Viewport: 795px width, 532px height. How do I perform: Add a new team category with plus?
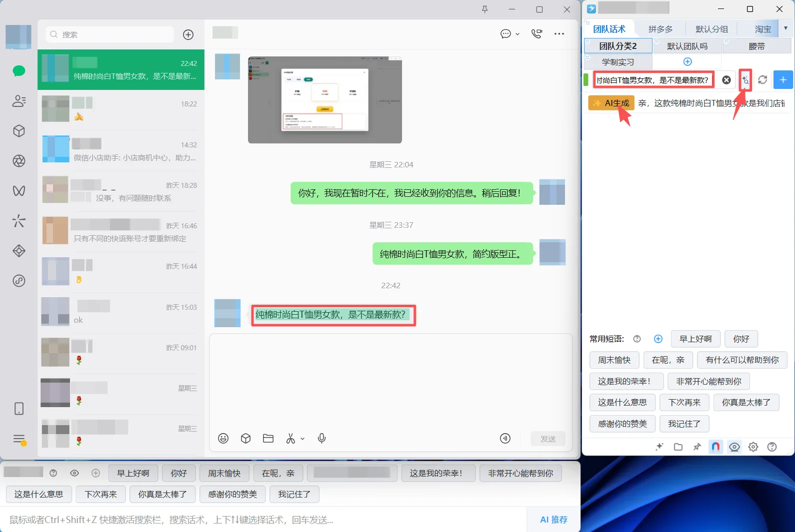pos(687,61)
